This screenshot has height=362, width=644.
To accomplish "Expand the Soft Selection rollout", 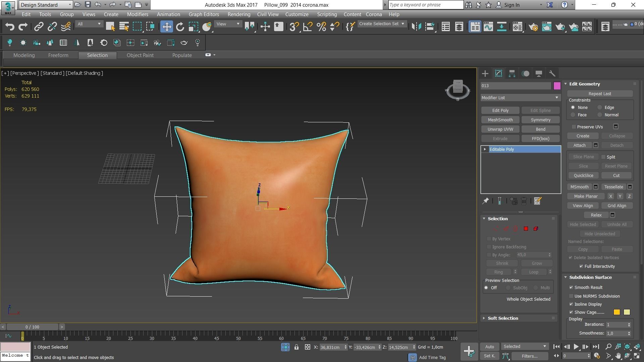I will click(502, 318).
